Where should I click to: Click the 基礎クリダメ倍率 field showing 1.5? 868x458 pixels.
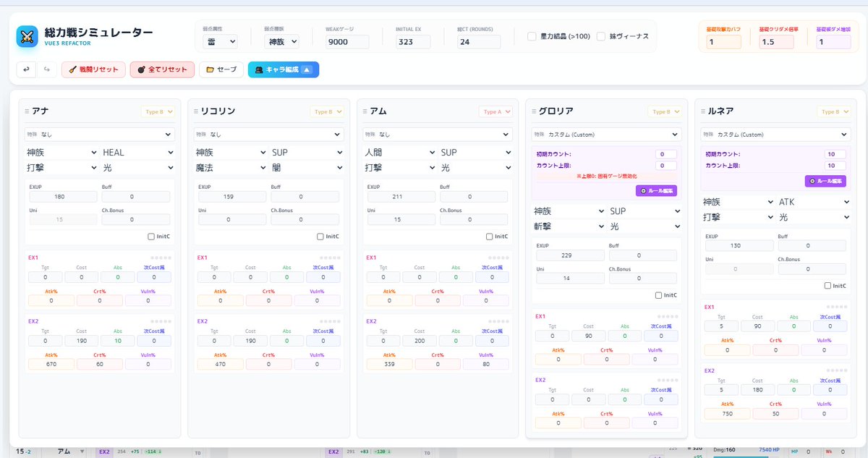[776, 42]
